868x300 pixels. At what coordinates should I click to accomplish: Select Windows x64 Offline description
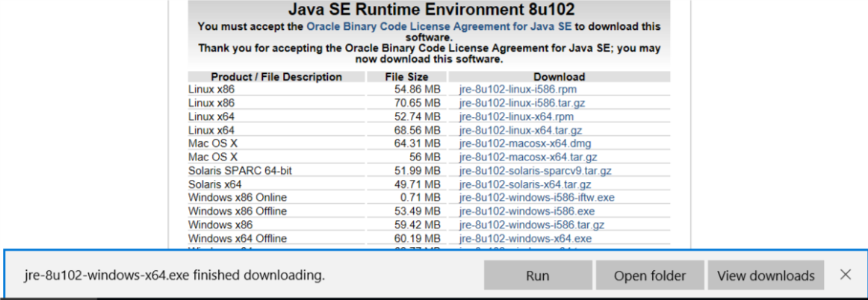click(238, 239)
